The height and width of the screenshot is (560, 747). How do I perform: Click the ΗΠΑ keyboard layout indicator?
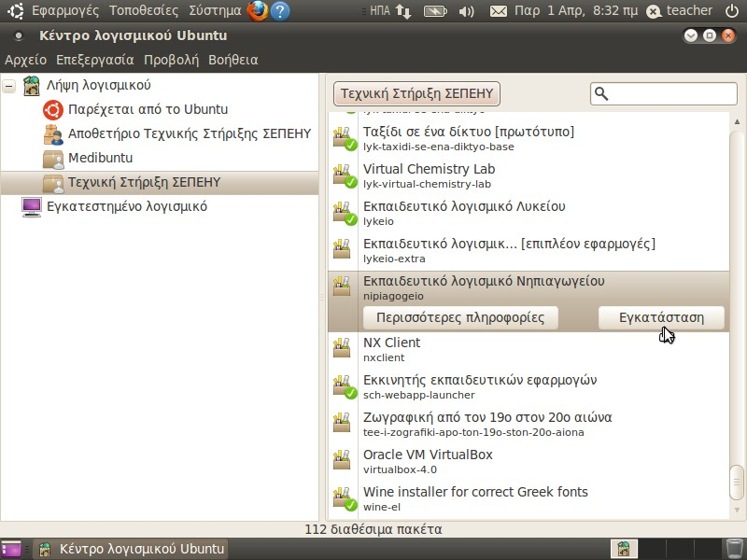tap(380, 10)
